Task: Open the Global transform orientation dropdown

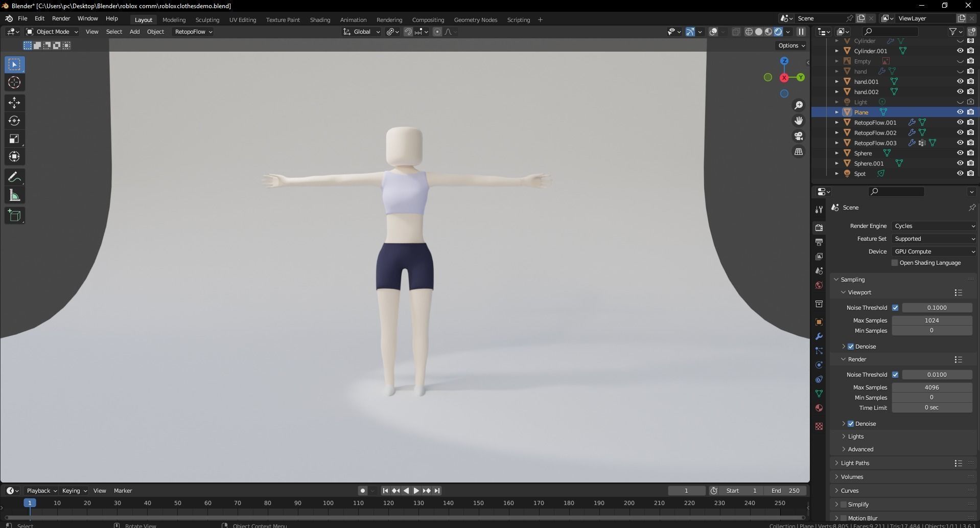Action: click(x=362, y=32)
